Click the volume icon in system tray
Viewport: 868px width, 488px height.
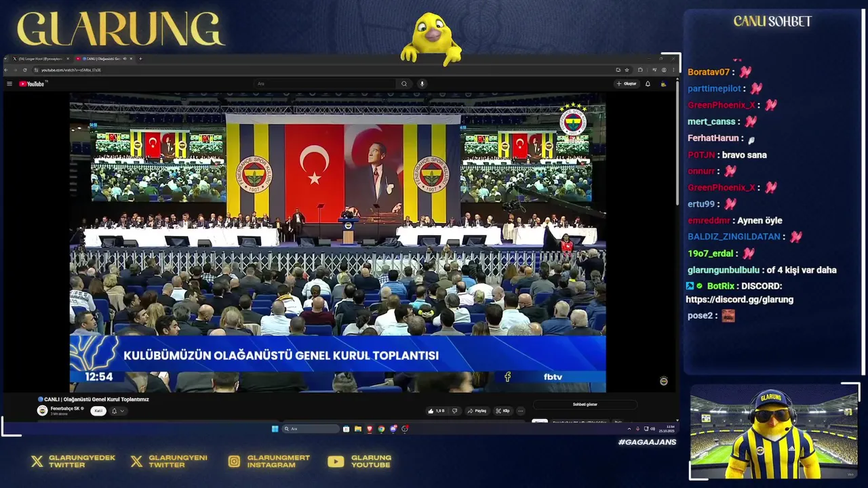tap(653, 428)
